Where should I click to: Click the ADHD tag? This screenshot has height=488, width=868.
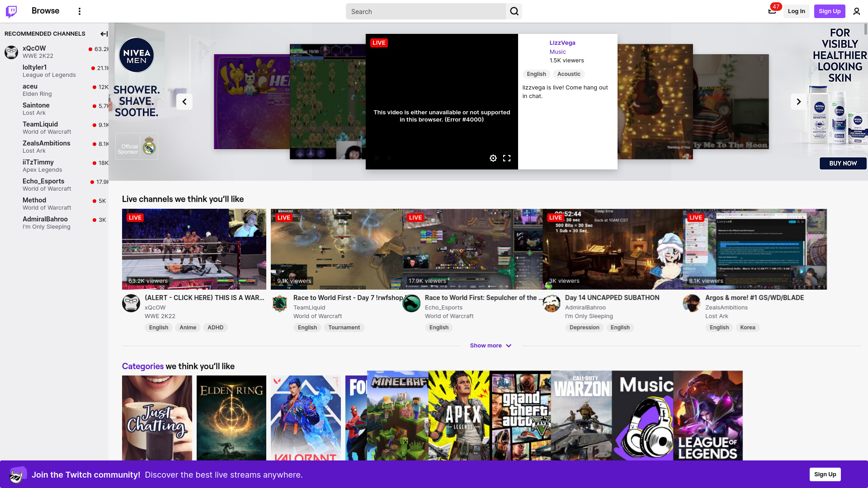pyautogui.click(x=215, y=328)
